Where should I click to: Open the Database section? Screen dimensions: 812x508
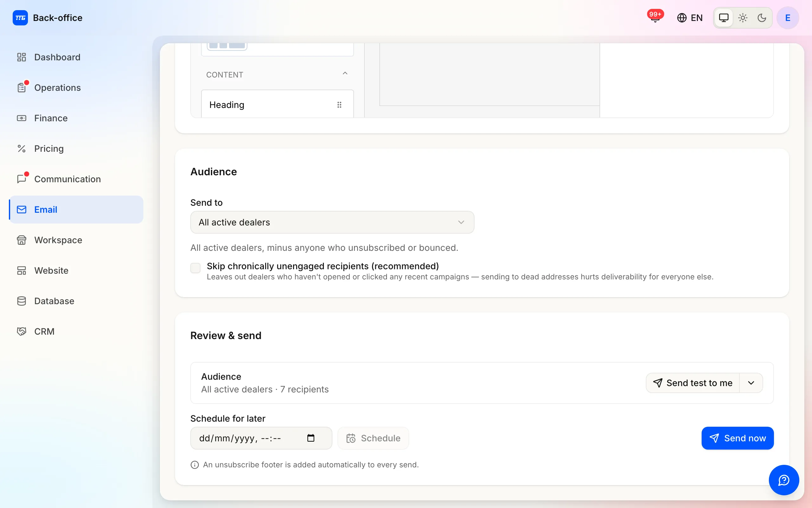[x=76, y=301]
